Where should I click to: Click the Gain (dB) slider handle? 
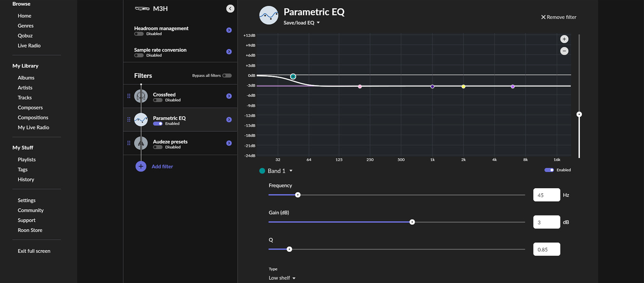(x=412, y=222)
